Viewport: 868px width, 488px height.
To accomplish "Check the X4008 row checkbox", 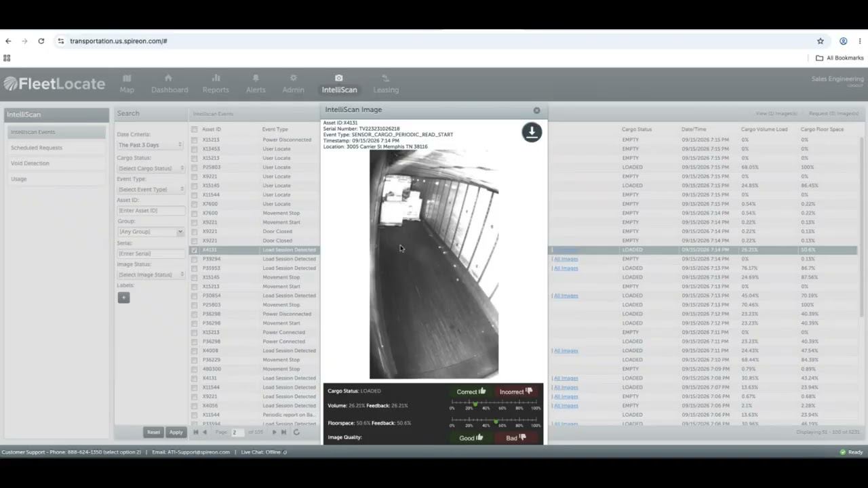I will (x=195, y=350).
